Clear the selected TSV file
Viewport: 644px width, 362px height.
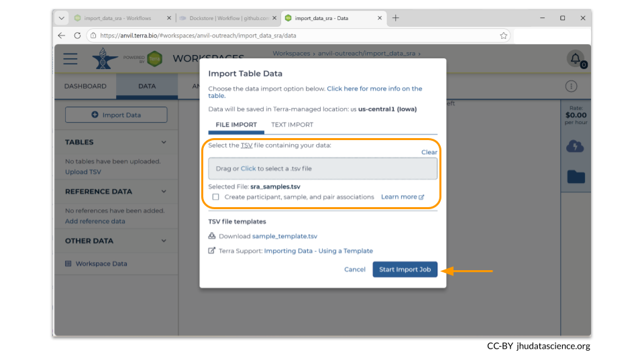tap(429, 152)
